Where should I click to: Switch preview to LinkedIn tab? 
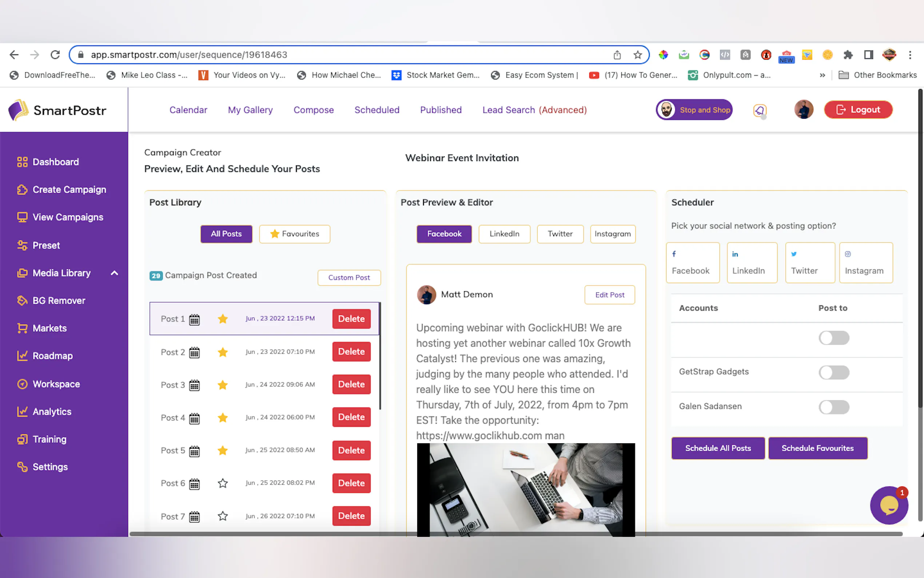504,234
